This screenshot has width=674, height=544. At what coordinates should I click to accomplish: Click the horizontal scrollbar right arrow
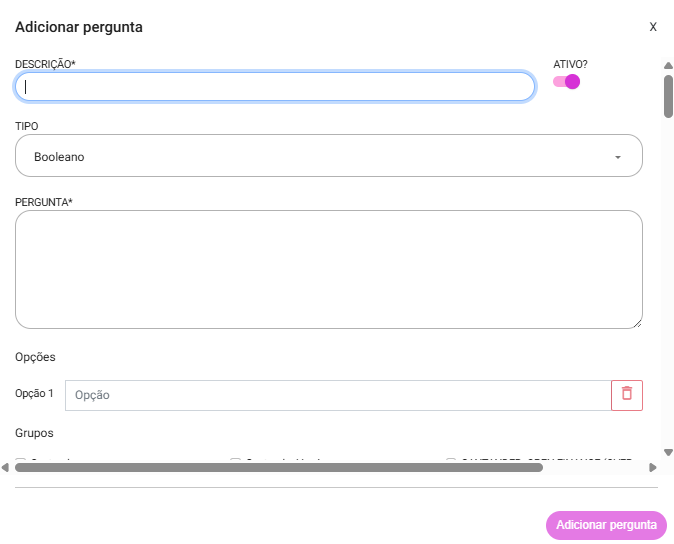(653, 467)
